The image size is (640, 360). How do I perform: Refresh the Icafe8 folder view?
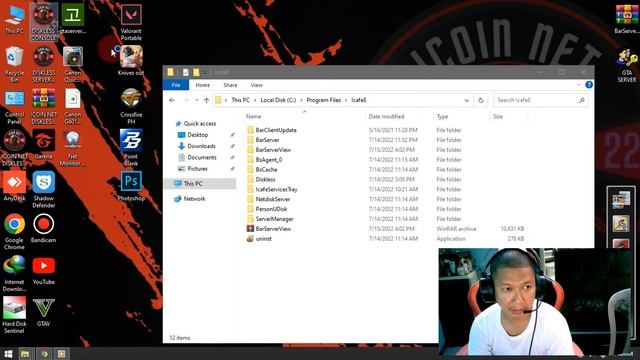click(480, 100)
